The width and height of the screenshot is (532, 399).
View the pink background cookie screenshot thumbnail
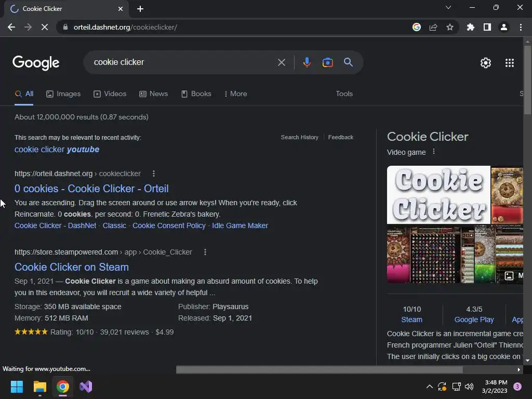tap(398, 255)
